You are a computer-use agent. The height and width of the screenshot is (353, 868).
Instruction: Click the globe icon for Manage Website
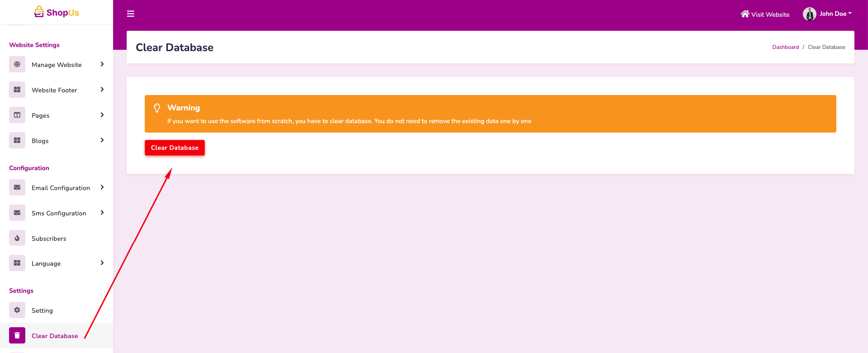17,65
